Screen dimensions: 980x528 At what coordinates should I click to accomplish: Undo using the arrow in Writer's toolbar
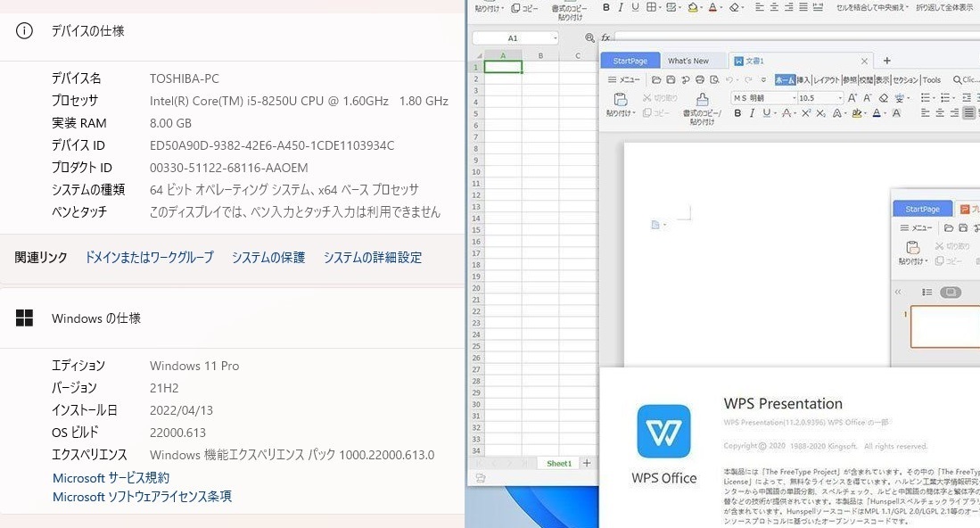pyautogui.click(x=729, y=80)
